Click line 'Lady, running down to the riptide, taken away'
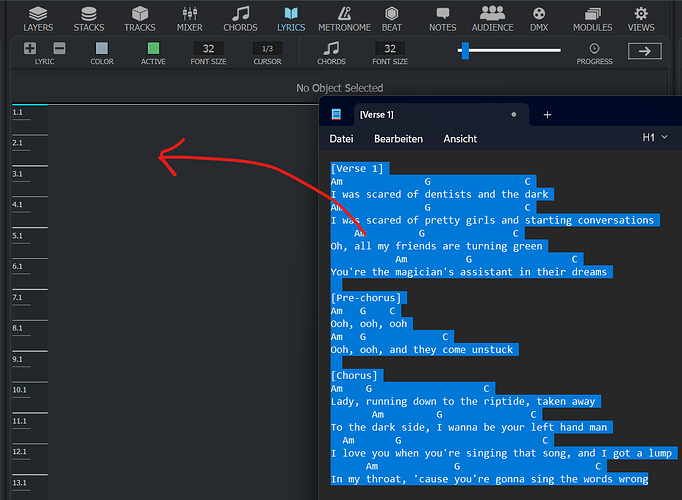The width and height of the screenshot is (682, 500). (463, 401)
